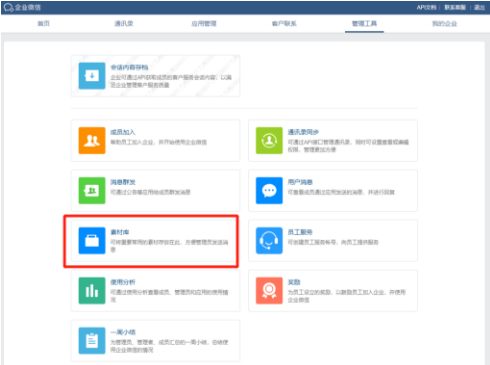Open the 使用分析 bar chart icon
The height and width of the screenshot is (365, 490).
[x=92, y=291]
